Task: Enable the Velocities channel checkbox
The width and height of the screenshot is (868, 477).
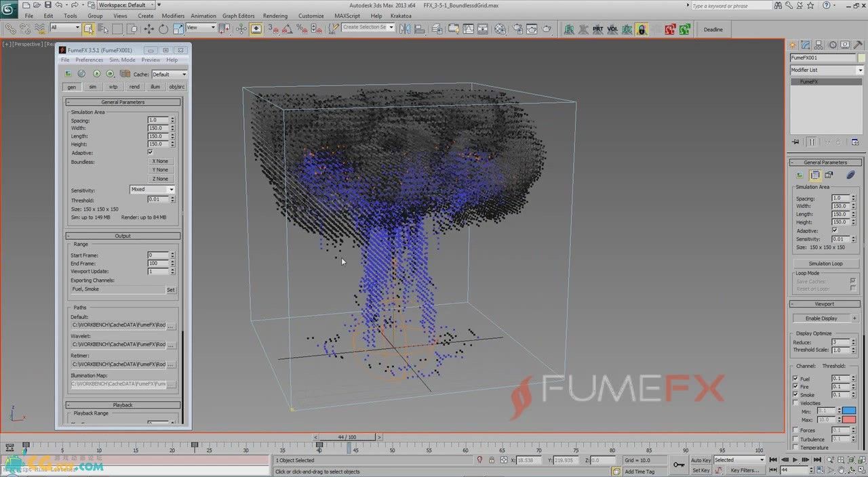Action: click(795, 402)
